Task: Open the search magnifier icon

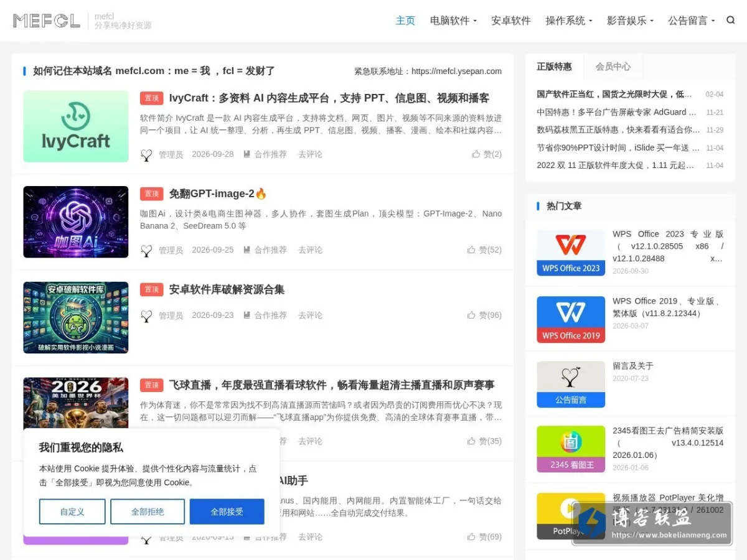Action: pyautogui.click(x=731, y=20)
